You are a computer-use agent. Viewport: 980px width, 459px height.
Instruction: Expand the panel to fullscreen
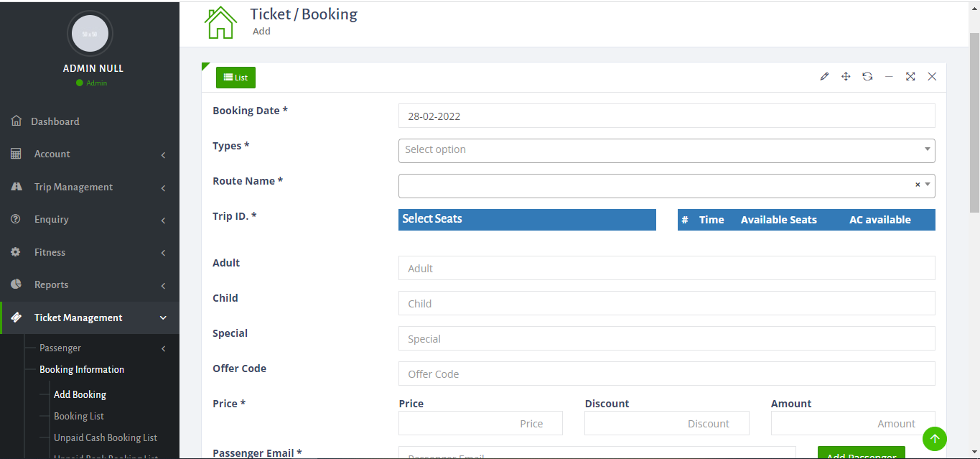[910, 76]
